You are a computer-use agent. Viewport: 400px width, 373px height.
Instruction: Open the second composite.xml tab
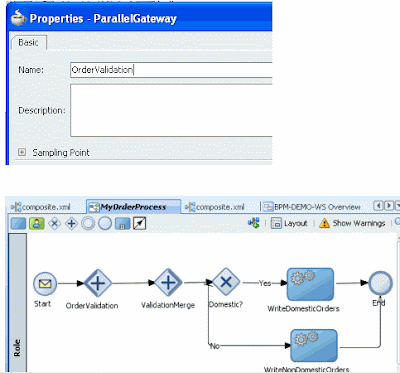(x=215, y=207)
